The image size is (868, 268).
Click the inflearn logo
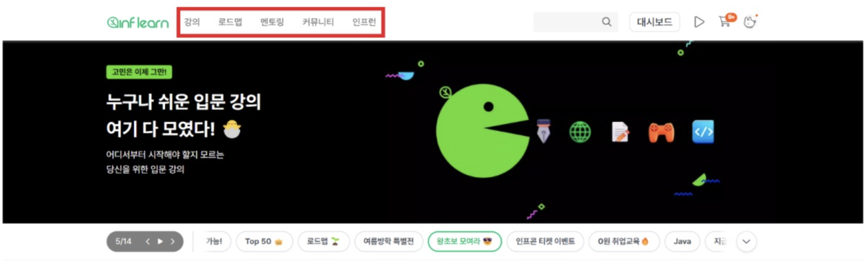click(x=138, y=22)
